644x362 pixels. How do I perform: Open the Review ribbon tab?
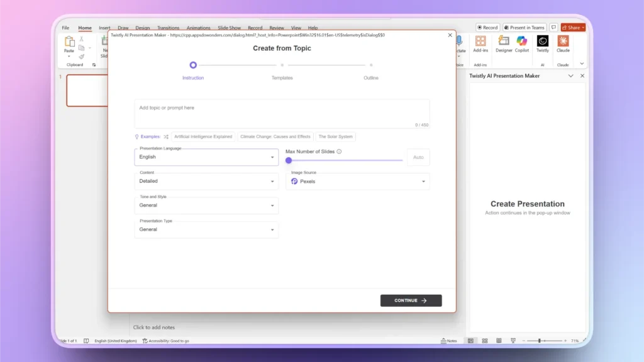coord(277,28)
